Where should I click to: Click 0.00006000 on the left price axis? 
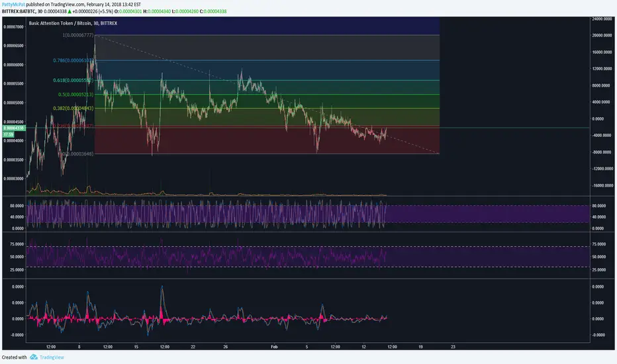click(x=14, y=65)
